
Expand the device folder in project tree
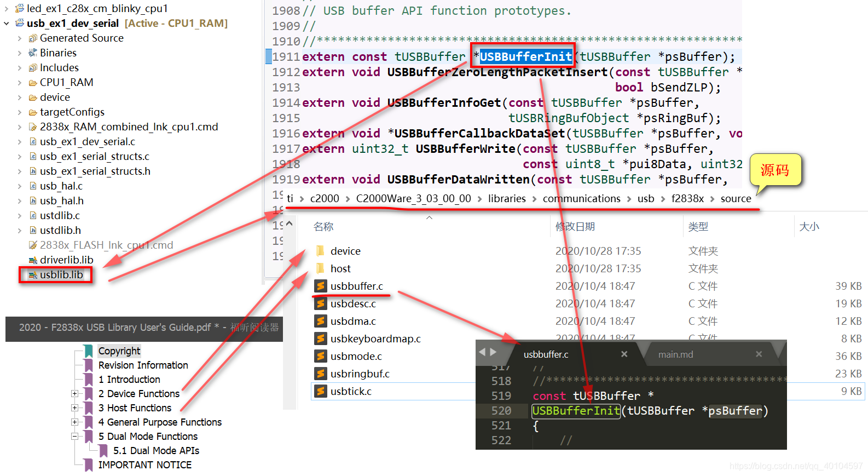click(20, 97)
